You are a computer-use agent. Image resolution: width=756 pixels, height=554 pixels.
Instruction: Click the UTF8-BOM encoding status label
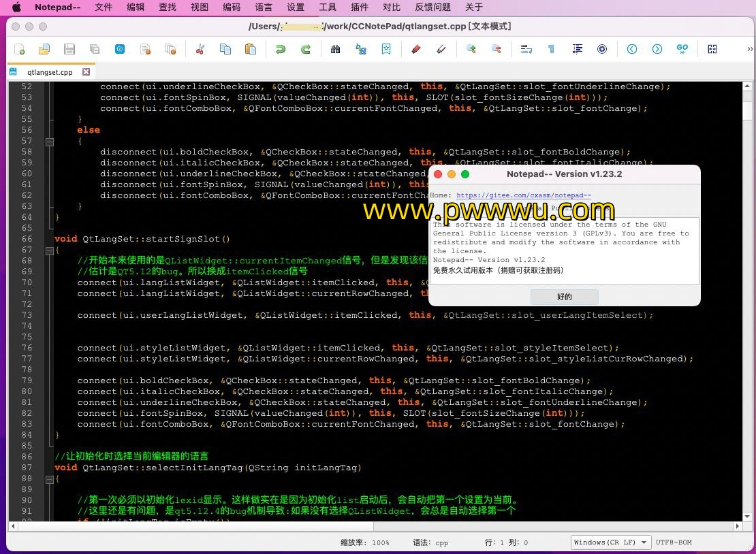tap(674, 542)
